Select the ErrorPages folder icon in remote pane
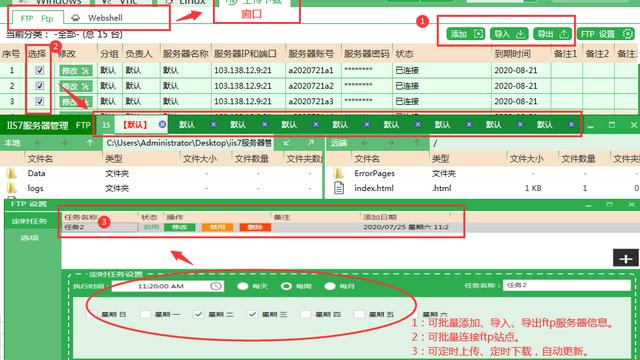This screenshot has height=360, width=640. [x=338, y=173]
